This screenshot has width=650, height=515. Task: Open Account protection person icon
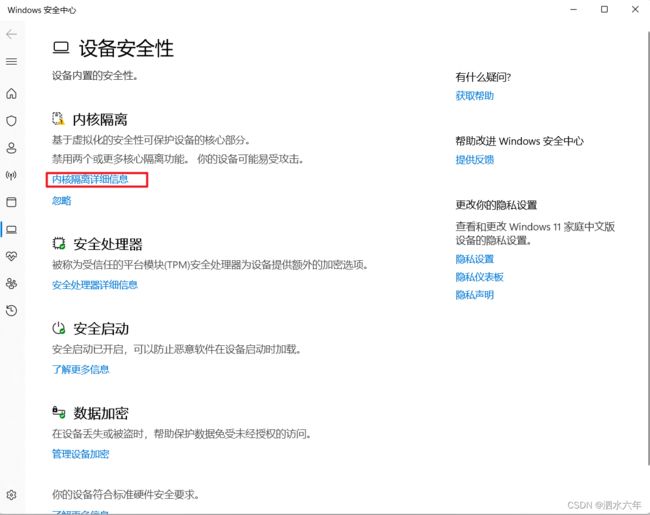point(12,148)
